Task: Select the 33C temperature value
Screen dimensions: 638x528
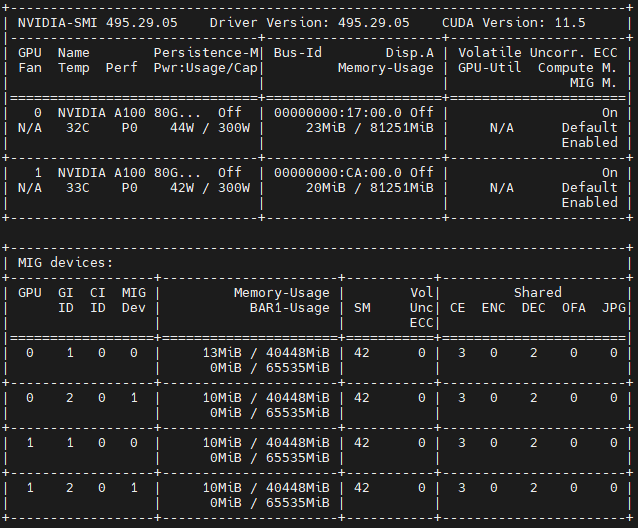Action: (x=78, y=188)
